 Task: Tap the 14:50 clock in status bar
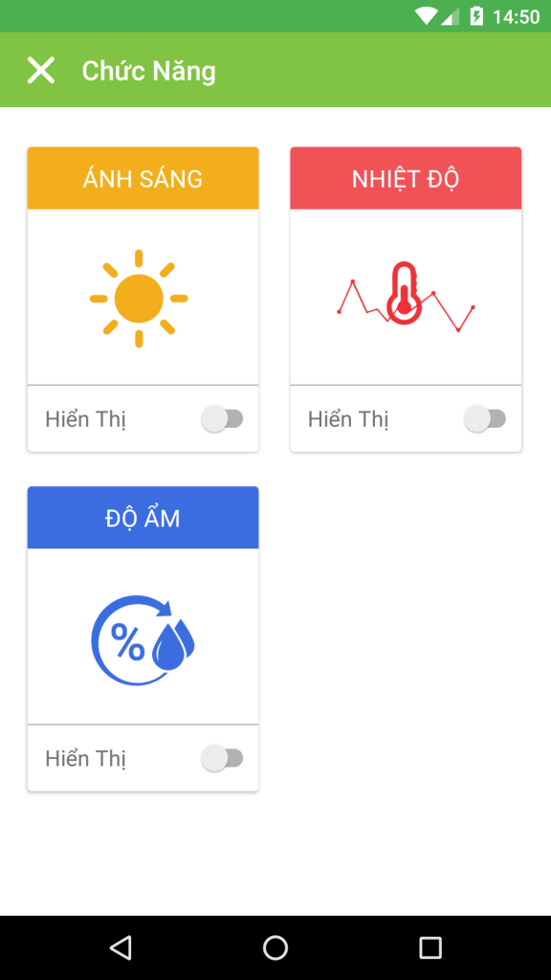(x=516, y=17)
